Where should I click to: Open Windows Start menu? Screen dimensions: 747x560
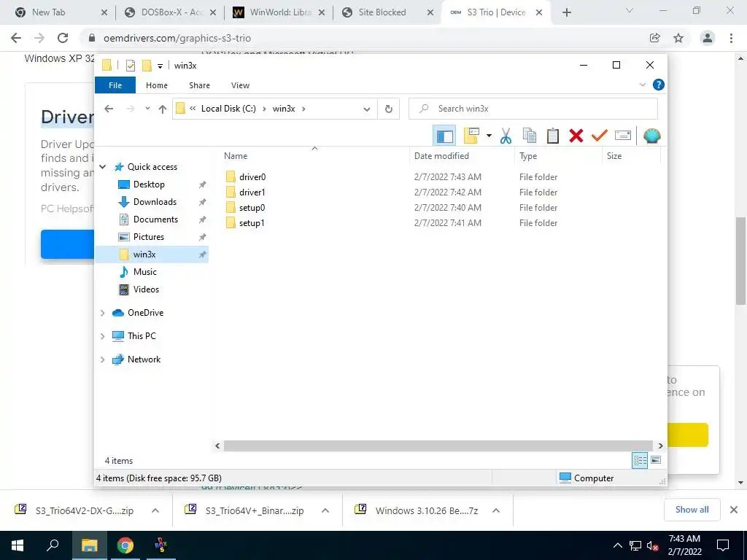pos(18,545)
